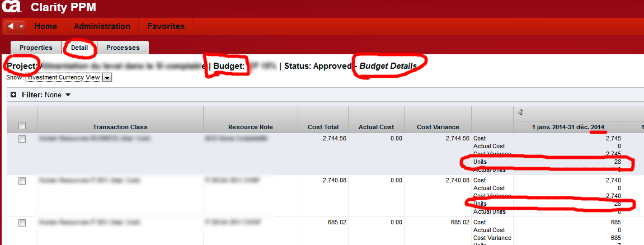644x245 pixels.
Task: Sort by the Cost Variance column
Action: (438, 127)
